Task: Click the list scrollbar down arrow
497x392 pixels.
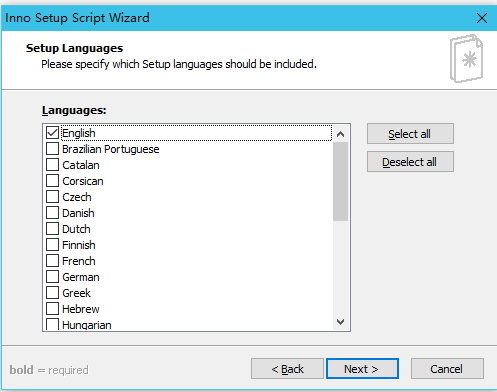Action: (340, 322)
